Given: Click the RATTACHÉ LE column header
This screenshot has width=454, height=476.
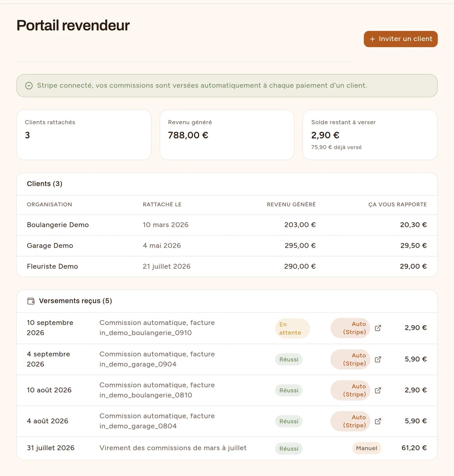Looking at the screenshot, I should coord(162,204).
